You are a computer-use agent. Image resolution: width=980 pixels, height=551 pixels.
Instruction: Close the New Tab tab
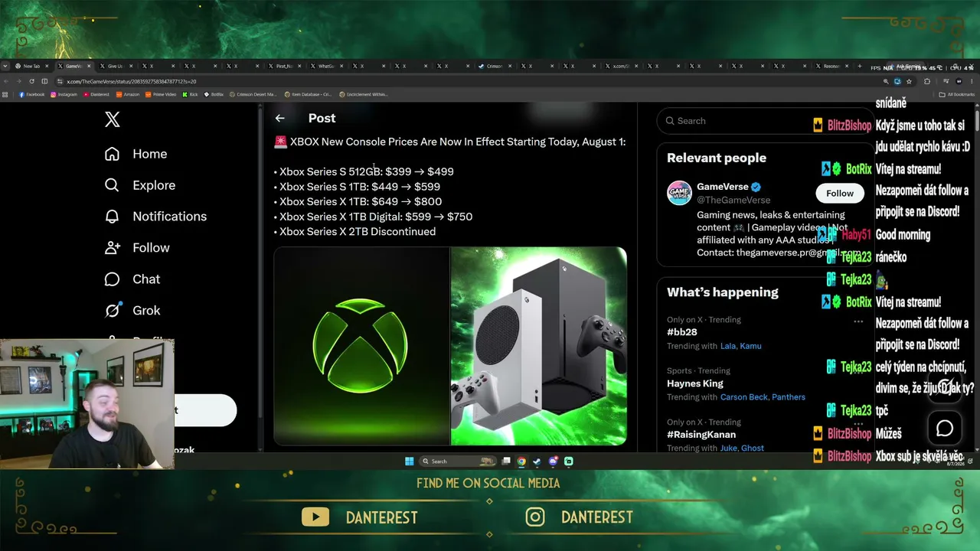click(x=47, y=67)
